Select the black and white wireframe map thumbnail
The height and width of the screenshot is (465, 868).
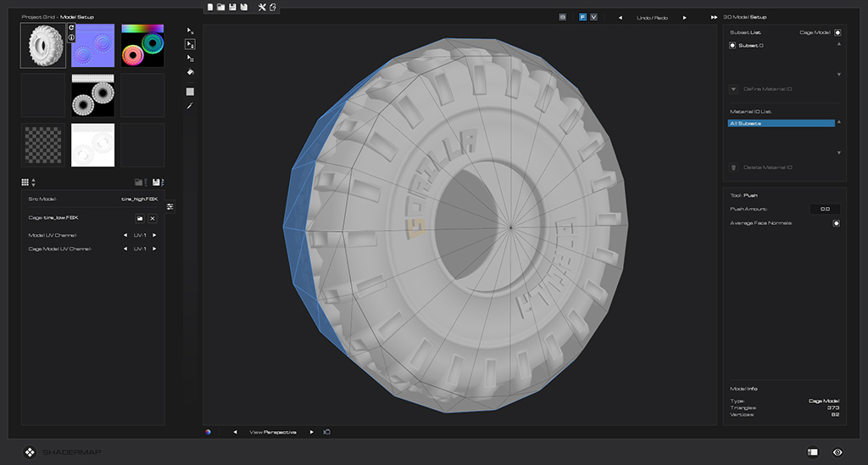point(93,95)
